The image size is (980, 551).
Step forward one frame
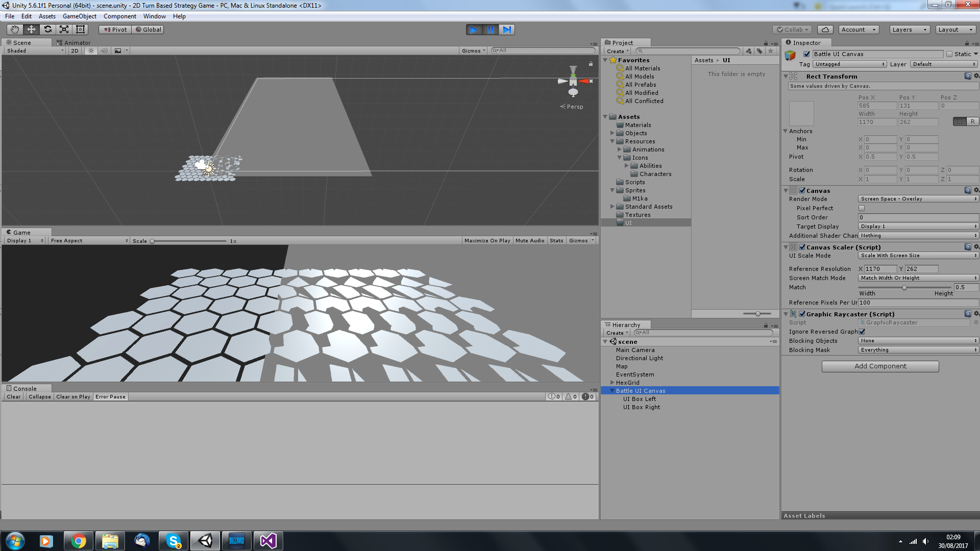[507, 30]
